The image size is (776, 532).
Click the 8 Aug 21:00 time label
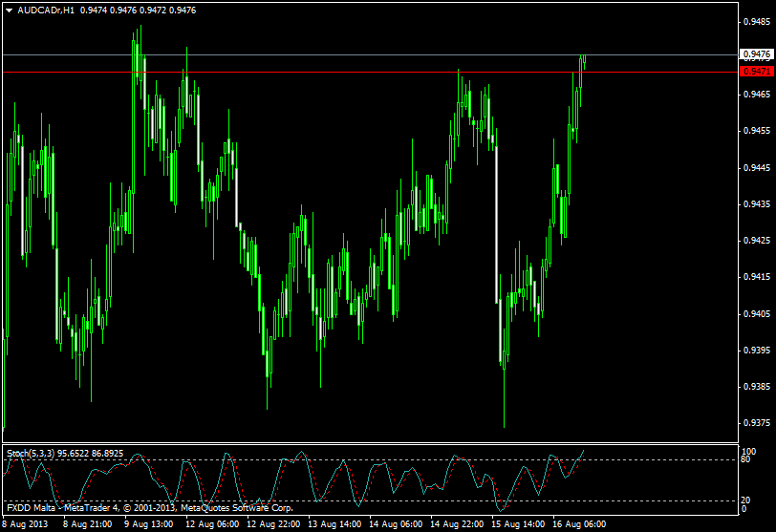tap(88, 524)
